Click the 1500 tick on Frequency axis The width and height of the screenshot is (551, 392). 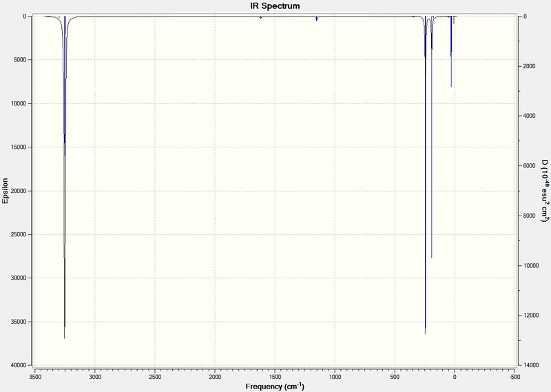(x=275, y=377)
